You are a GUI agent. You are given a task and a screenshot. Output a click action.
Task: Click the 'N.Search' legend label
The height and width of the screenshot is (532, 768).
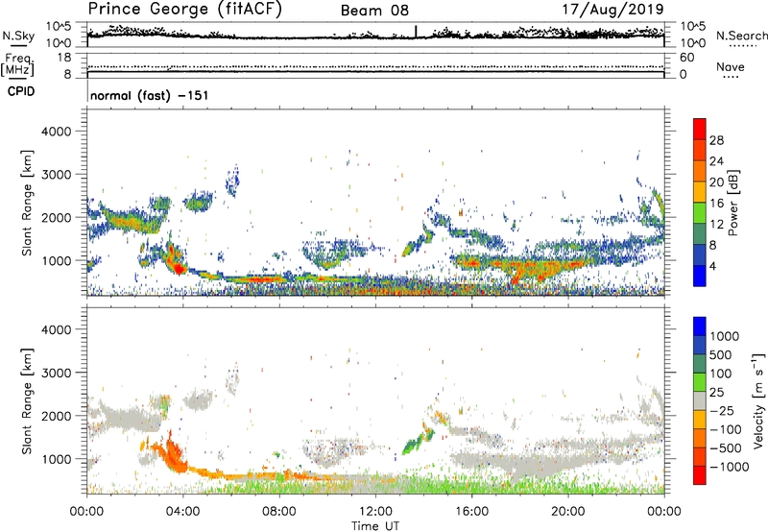(x=741, y=36)
